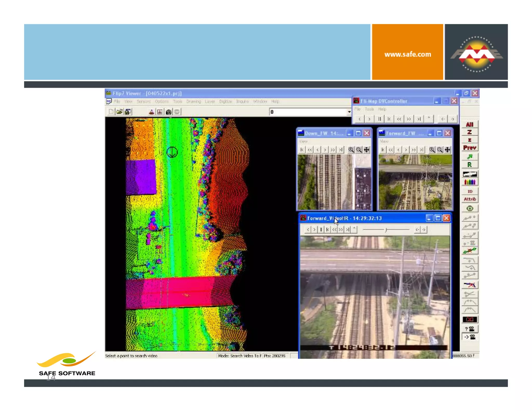Screen dimensions: 532x411
Task: Click the green R refresh icon
Action: [x=469, y=165]
